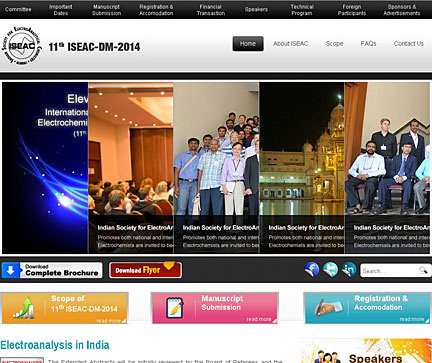Click the Electroanalysis in India heading
Viewport: 432px width, 363px height.
point(55,345)
